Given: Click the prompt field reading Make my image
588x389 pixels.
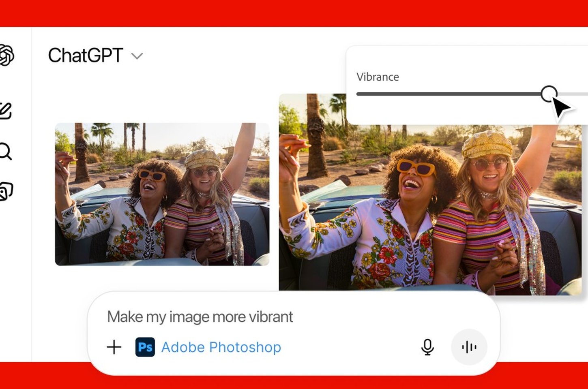Looking at the screenshot, I should coord(200,316).
